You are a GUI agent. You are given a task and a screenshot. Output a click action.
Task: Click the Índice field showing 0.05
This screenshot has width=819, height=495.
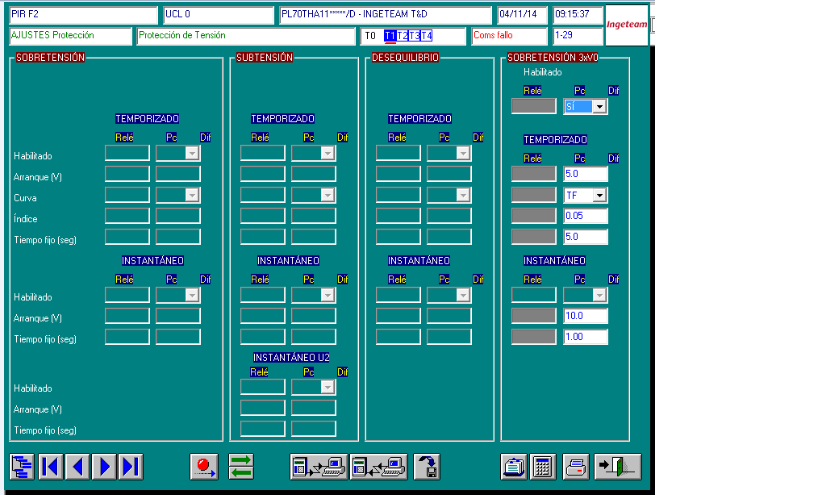click(x=585, y=216)
